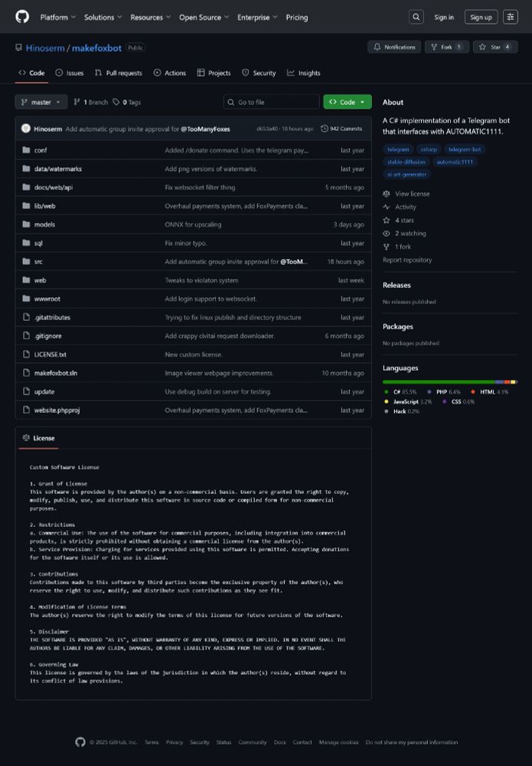The height and width of the screenshot is (766, 532).
Task: Click the wwwroot folder icon
Action: tap(26, 299)
